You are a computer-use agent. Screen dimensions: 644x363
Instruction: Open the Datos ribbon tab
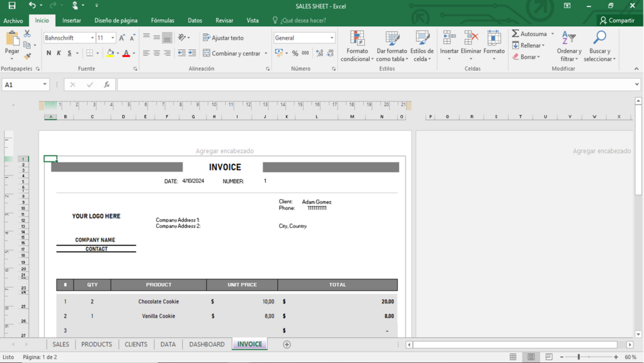coord(195,20)
